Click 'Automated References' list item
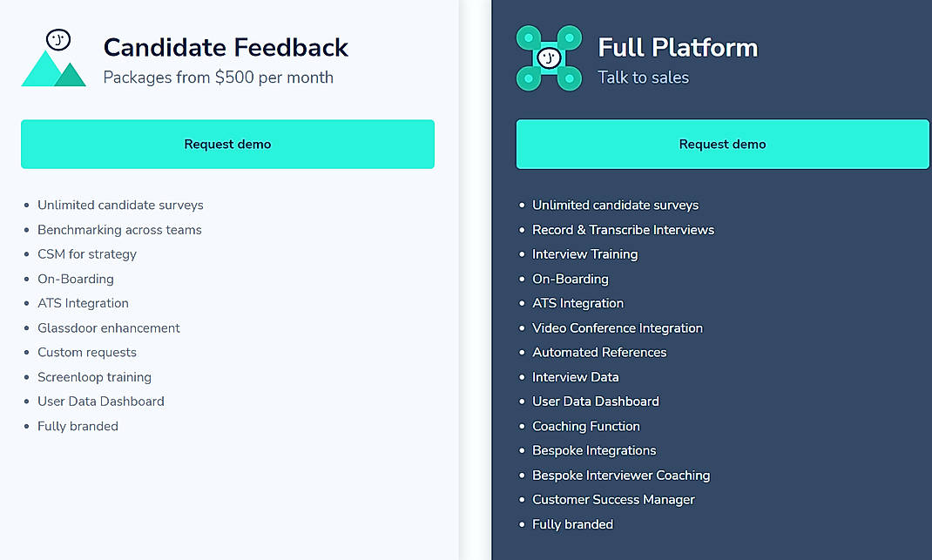The image size is (932, 560). click(x=599, y=353)
